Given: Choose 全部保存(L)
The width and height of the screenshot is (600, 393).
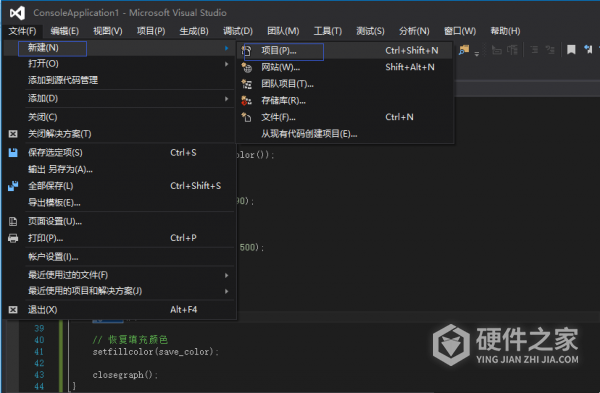Looking at the screenshot, I should coord(119,186).
